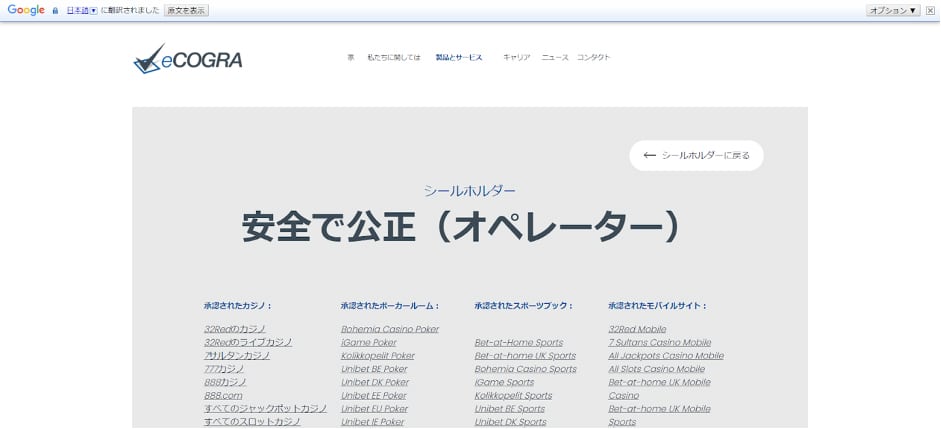The height and width of the screenshot is (429, 941).
Task: Open the 32Redのライブカジノ link
Action: point(248,343)
